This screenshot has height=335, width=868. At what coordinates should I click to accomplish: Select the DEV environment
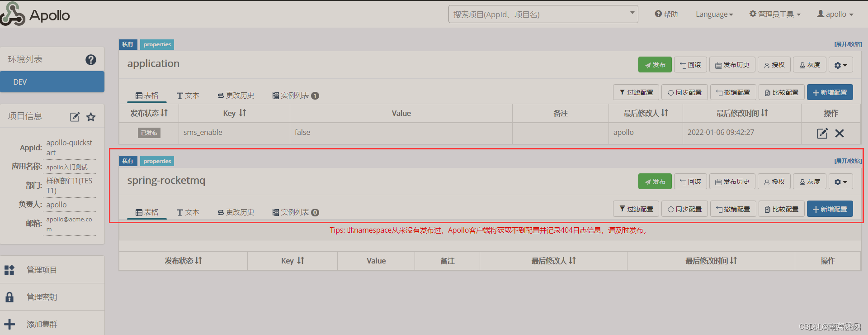tap(52, 82)
